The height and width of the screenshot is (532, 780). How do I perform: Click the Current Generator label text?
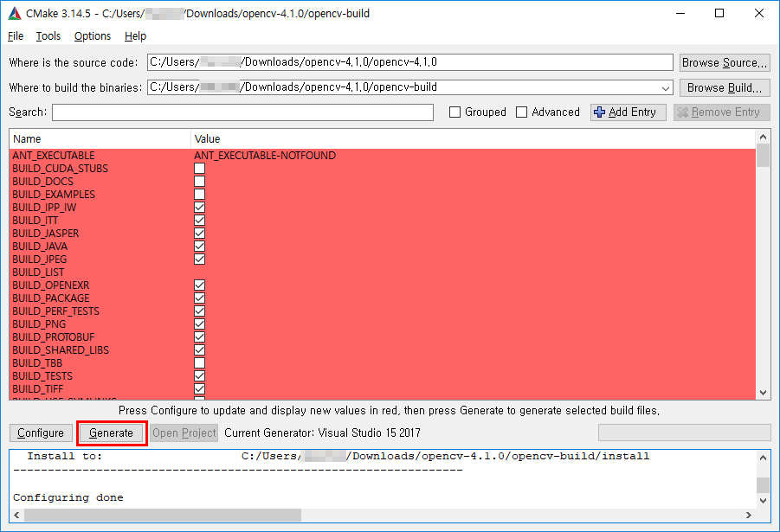click(x=322, y=433)
